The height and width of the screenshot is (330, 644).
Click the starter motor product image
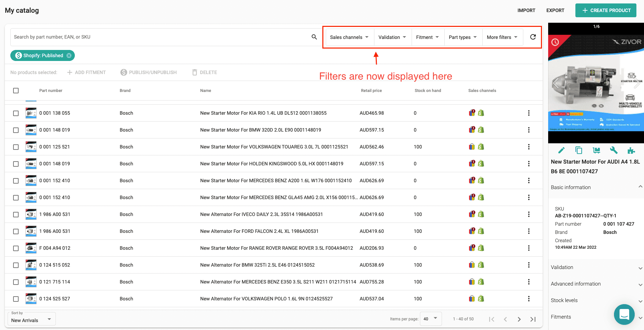[596, 83]
